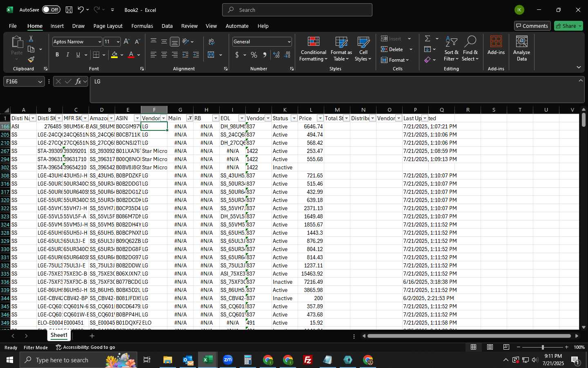588x368 pixels.
Task: Switch to Page Break Preview icon
Action: point(506,347)
